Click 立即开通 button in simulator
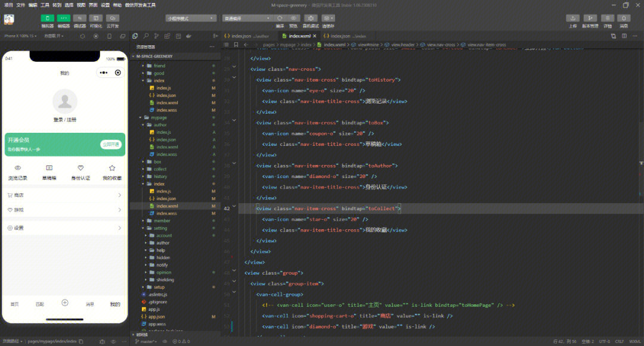644x346 pixels. (111, 144)
